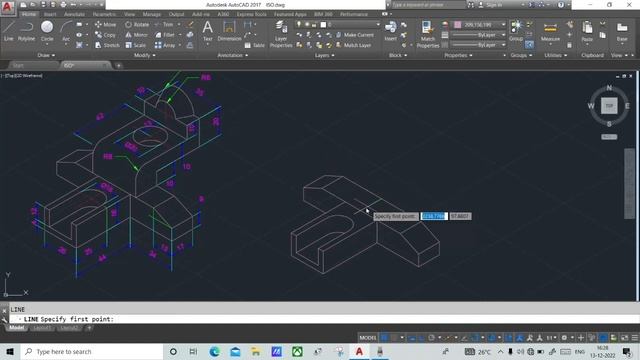This screenshot has width=640, height=360.
Task: Insert a Table from Annotation panel
Action: click(254, 45)
